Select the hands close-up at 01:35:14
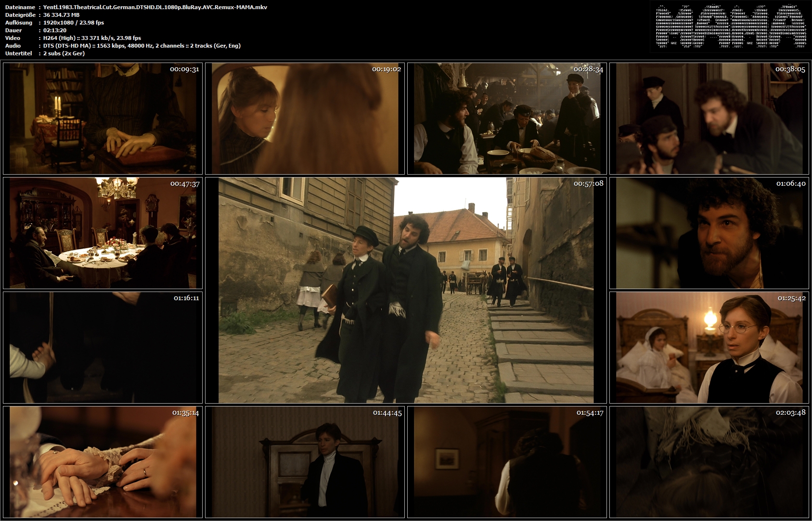This screenshot has width=812, height=521. [103, 462]
